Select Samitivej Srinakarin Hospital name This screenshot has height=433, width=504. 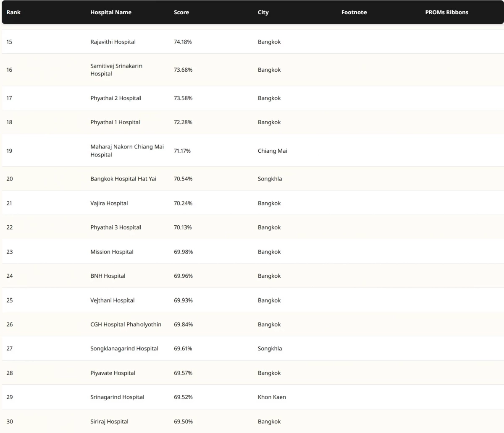pyautogui.click(x=116, y=70)
